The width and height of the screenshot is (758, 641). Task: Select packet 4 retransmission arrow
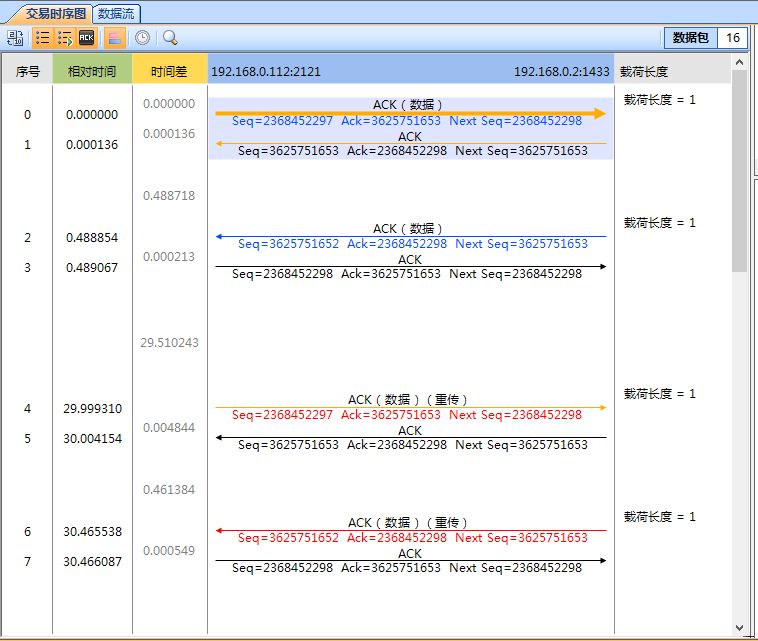point(410,408)
